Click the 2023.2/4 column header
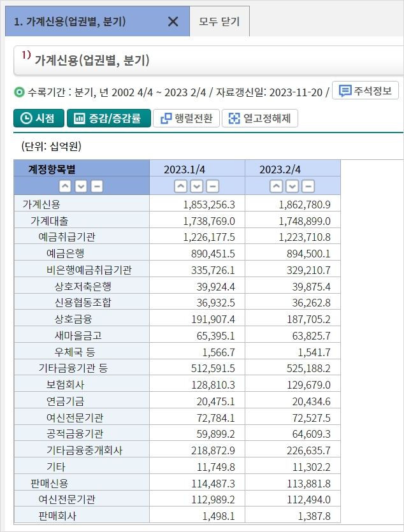Screen dimensions: 404x532 point(280,169)
